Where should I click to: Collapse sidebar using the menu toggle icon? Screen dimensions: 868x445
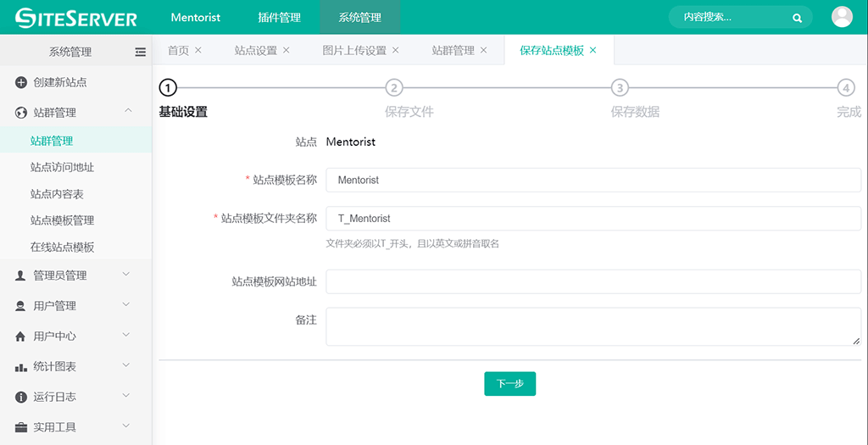point(141,52)
